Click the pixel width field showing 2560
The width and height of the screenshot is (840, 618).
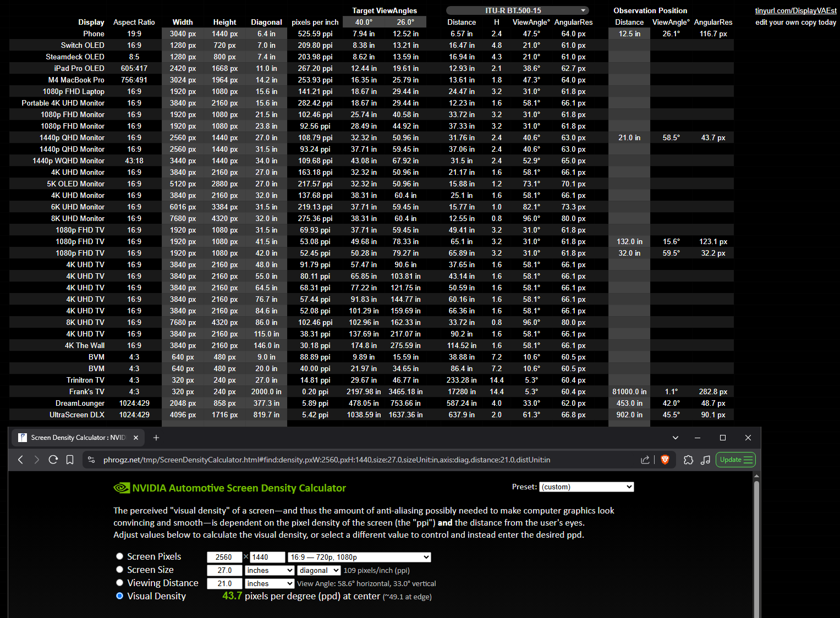tap(224, 557)
